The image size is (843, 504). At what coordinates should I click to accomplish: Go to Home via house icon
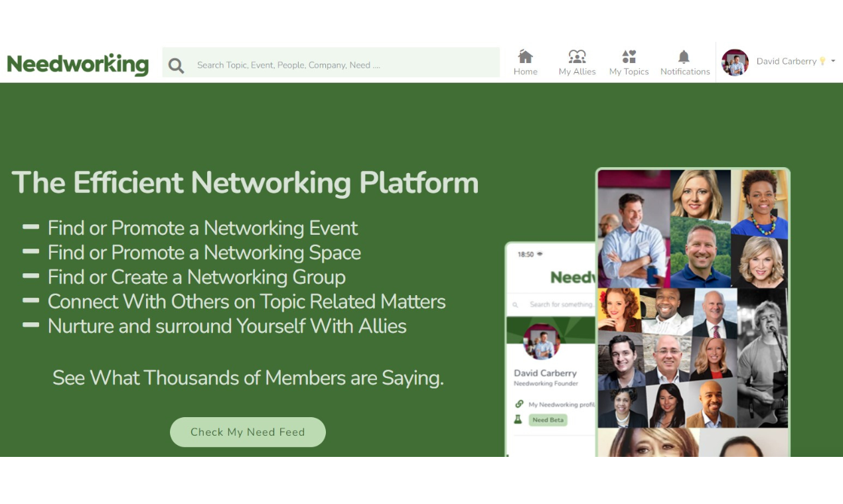point(525,56)
